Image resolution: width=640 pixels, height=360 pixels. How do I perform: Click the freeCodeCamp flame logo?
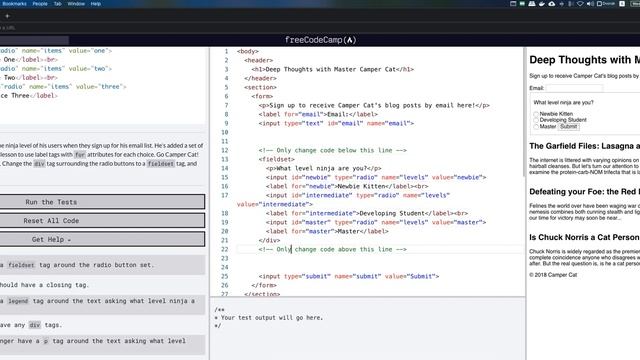point(350,40)
